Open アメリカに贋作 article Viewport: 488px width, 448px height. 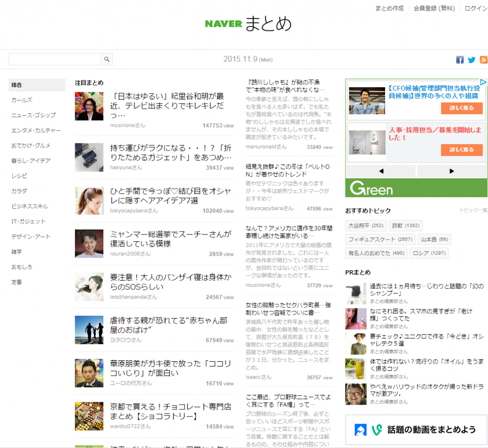[289, 232]
